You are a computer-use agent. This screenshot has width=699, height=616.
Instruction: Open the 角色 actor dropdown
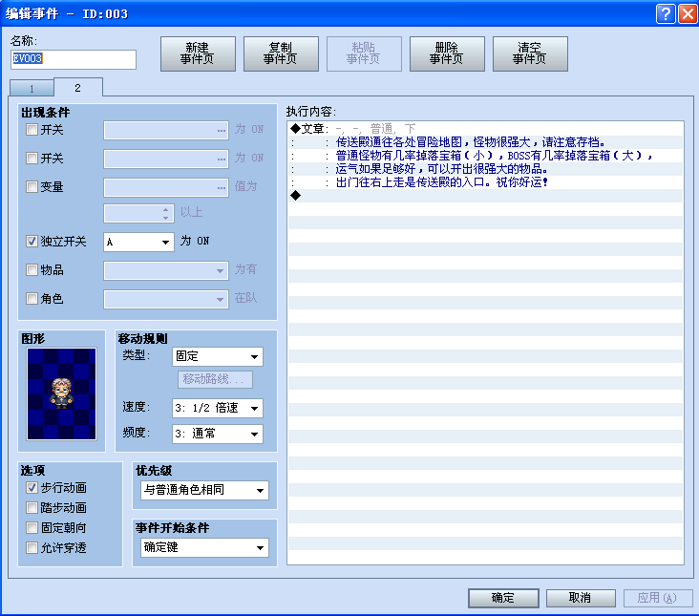(166, 299)
